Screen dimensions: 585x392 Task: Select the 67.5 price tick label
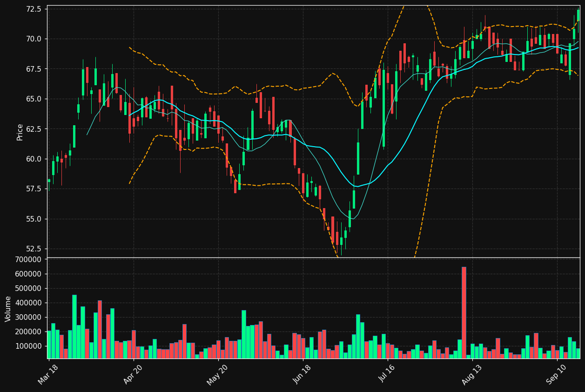(x=34, y=69)
